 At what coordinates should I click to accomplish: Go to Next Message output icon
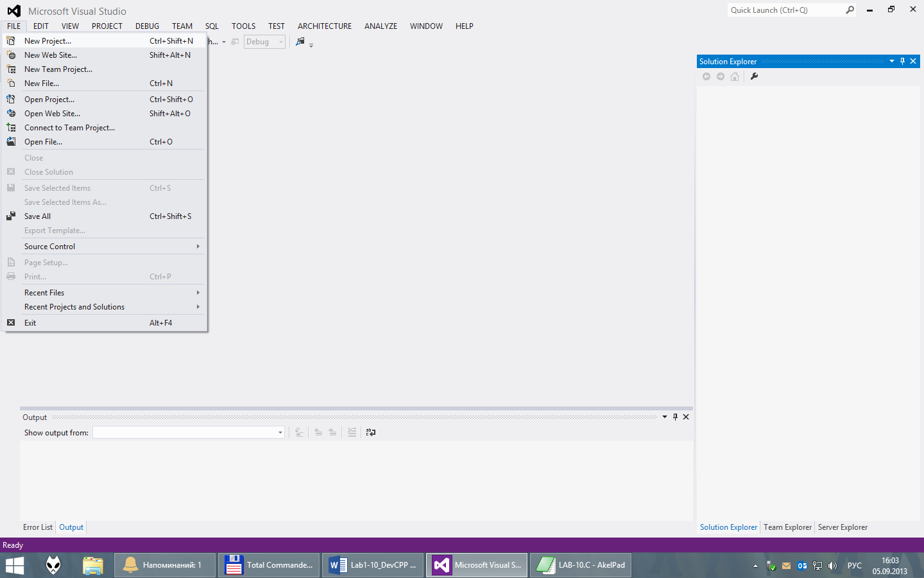point(332,432)
